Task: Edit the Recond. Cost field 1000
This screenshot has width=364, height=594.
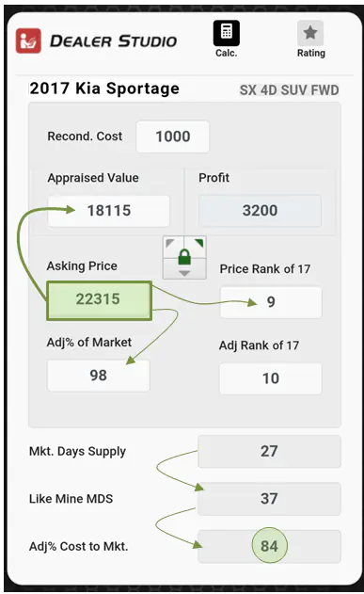Action: point(172,136)
